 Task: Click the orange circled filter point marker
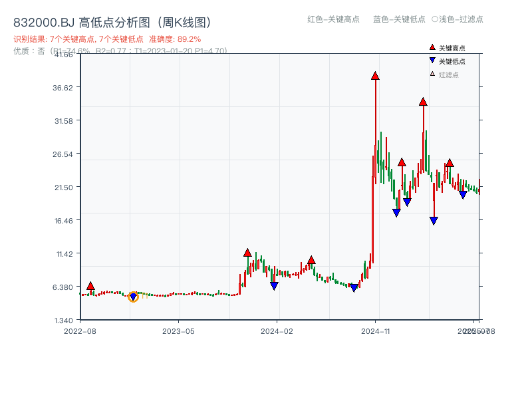(132, 298)
